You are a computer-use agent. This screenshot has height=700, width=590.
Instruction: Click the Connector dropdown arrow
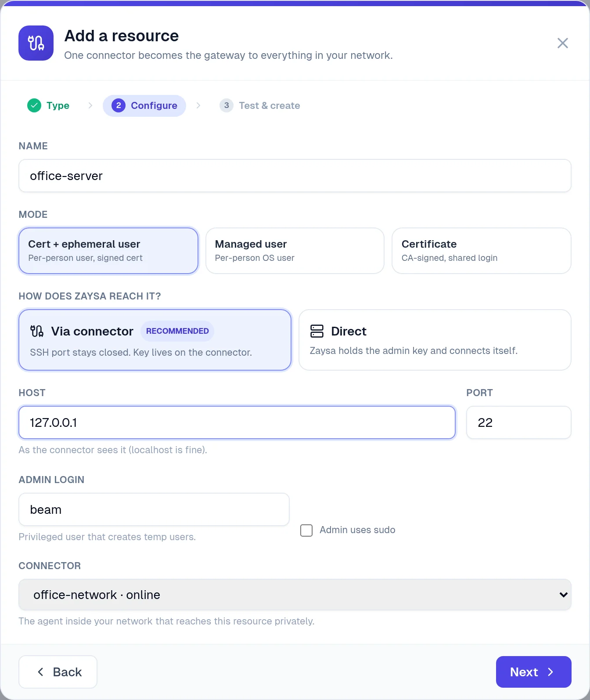[564, 595]
